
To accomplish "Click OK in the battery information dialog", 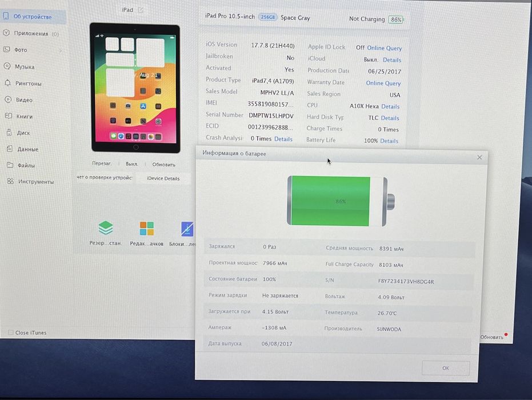I will coord(446,368).
